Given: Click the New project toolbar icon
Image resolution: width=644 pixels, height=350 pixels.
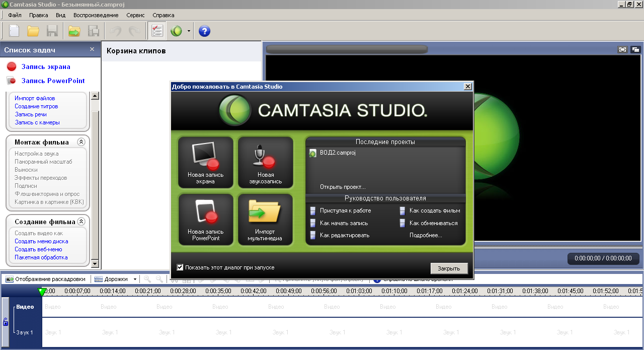Looking at the screenshot, I should click(14, 31).
